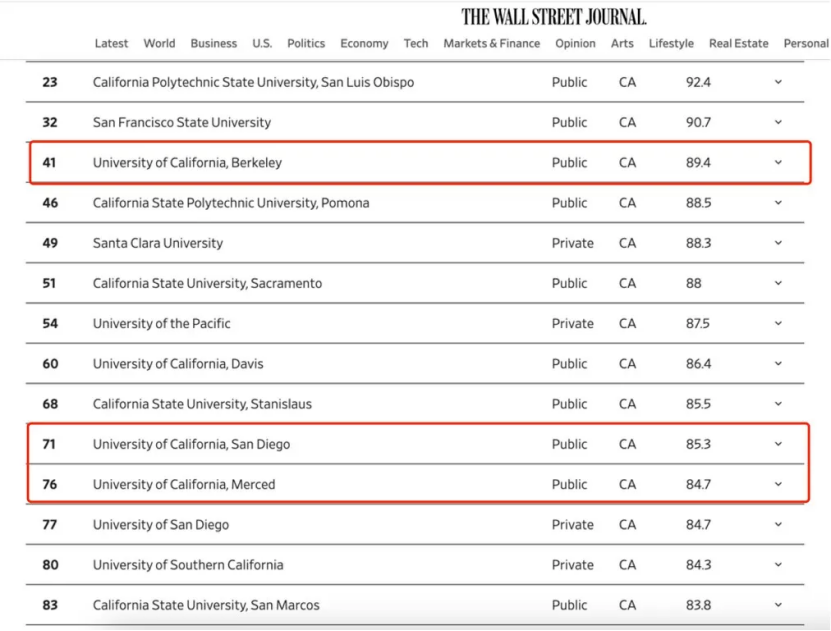The image size is (831, 631).
Task: Click the 90.7 score value
Action: [x=698, y=123]
